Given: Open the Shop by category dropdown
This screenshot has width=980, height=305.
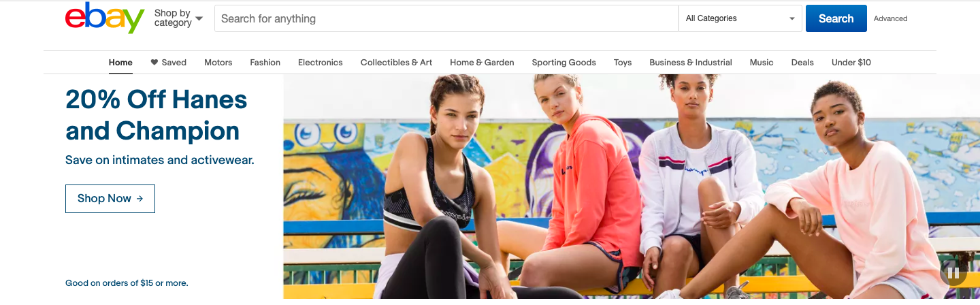Looking at the screenshot, I should tap(178, 18).
